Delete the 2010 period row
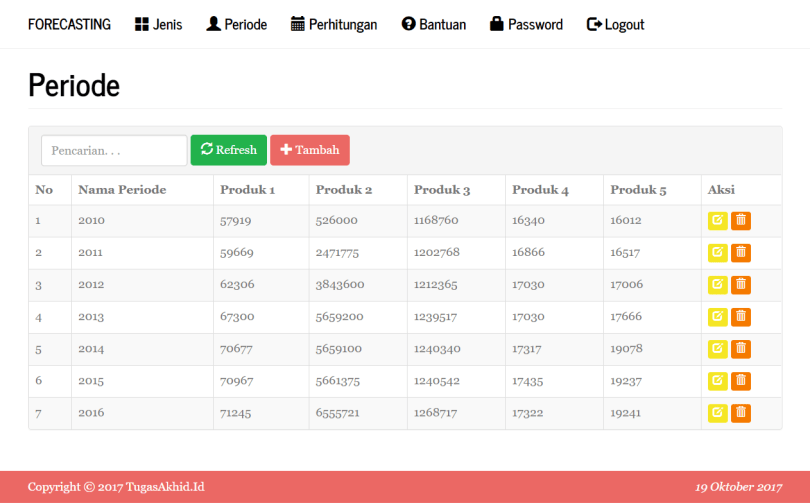810x503 pixels. coord(741,221)
